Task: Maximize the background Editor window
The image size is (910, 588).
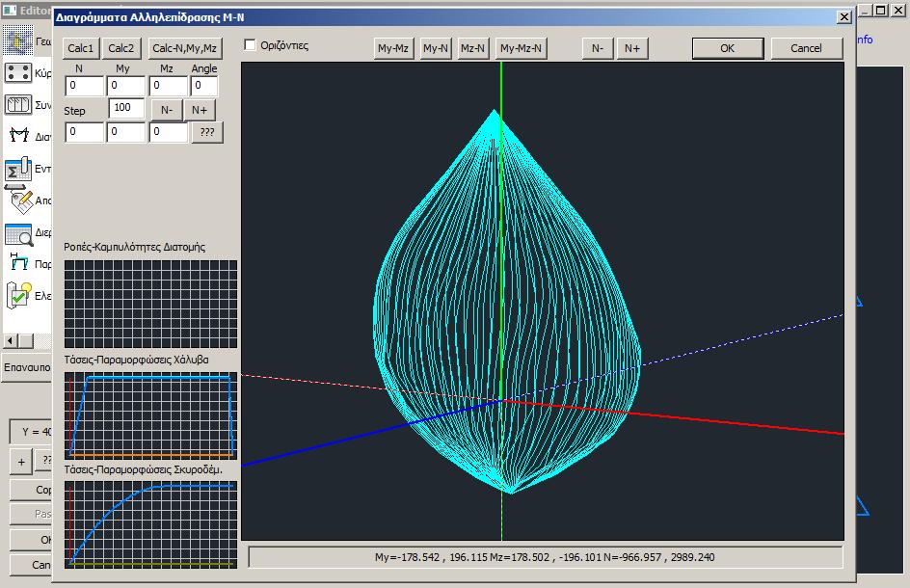Action: 880,10
